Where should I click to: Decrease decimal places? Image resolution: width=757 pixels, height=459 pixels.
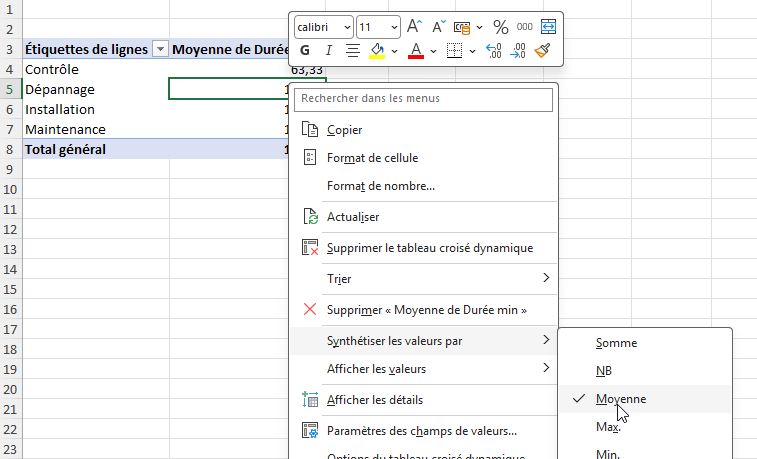pyautogui.click(x=518, y=50)
